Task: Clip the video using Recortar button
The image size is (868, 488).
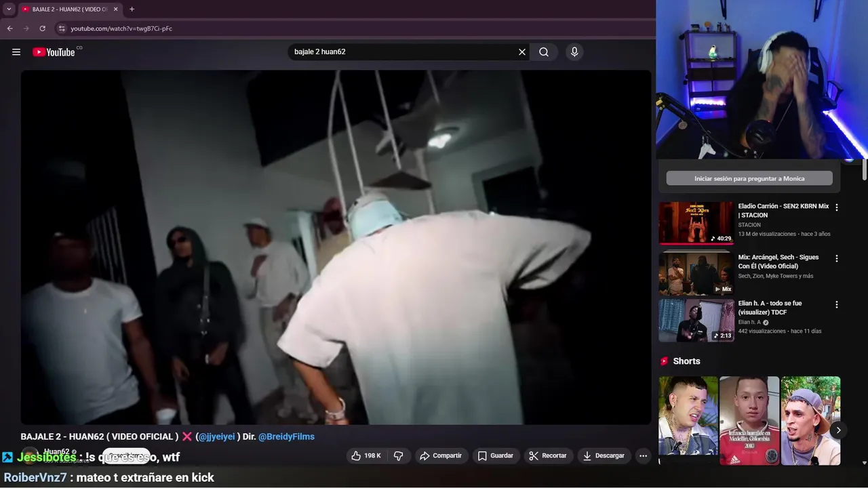Action: click(x=548, y=455)
